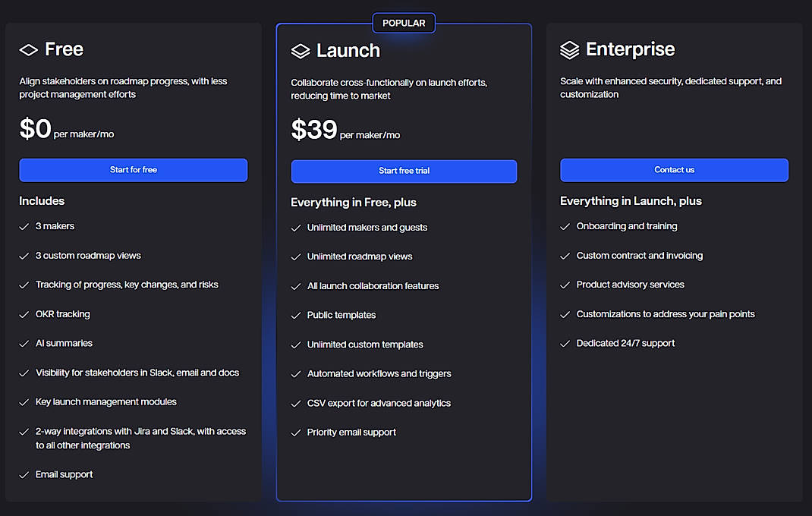This screenshot has width=812, height=516.
Task: Click the $39 price text
Action: [314, 130]
